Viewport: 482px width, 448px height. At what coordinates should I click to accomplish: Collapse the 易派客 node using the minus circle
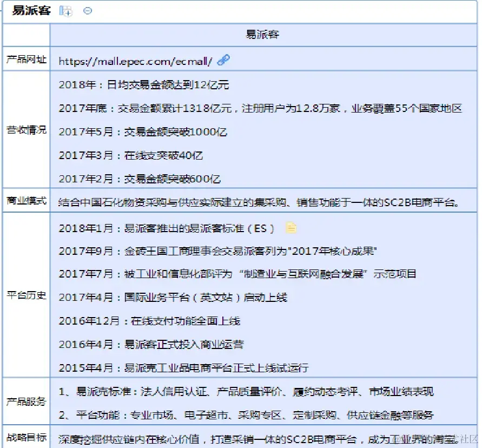click(88, 11)
